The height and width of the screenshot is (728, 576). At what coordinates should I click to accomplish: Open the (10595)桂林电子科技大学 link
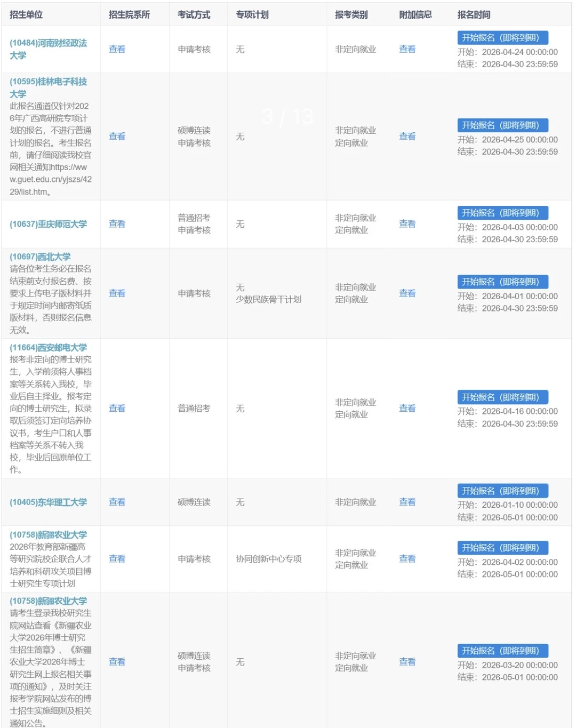click(x=48, y=87)
